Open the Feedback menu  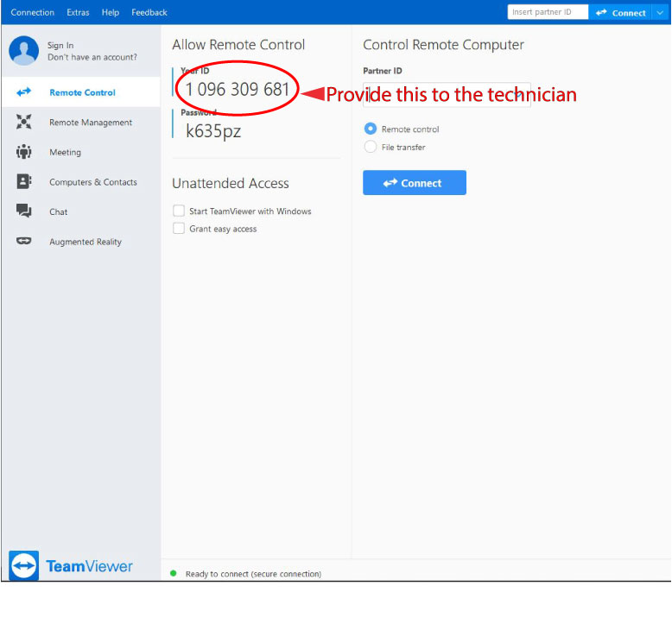149,12
